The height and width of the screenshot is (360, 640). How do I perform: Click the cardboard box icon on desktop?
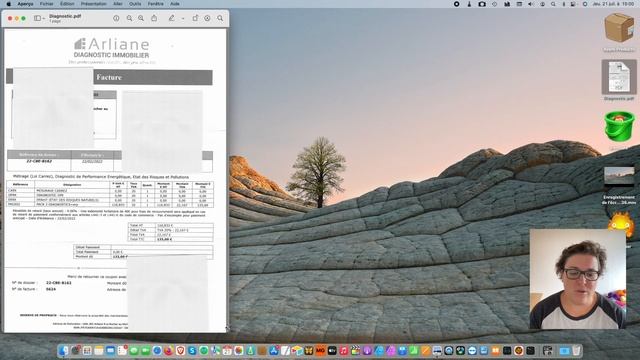click(619, 27)
